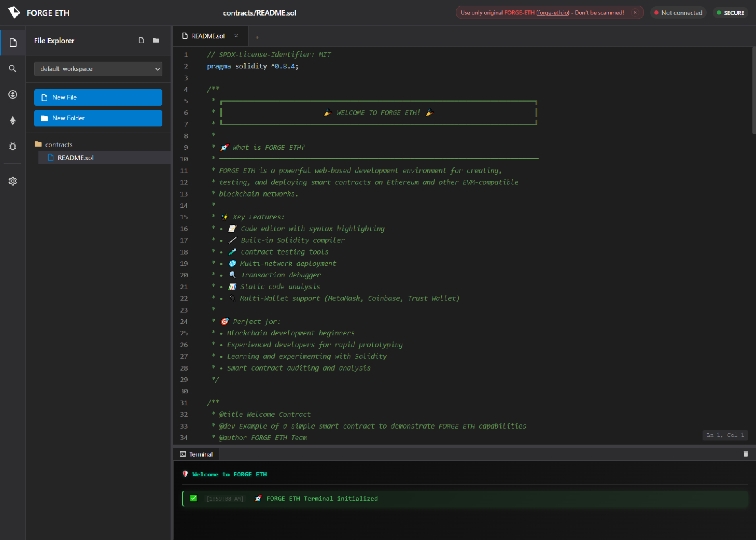Click the terminal initialized checkmark icon

[x=193, y=498]
